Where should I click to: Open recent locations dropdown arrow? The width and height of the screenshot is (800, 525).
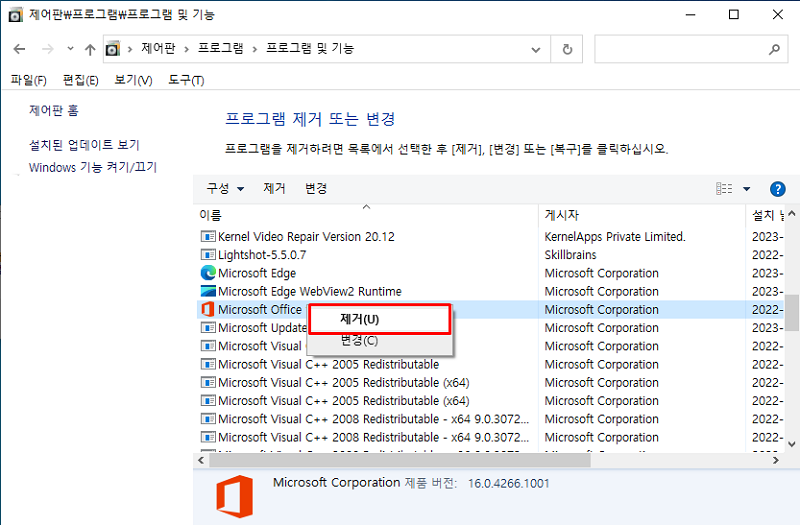click(70, 48)
